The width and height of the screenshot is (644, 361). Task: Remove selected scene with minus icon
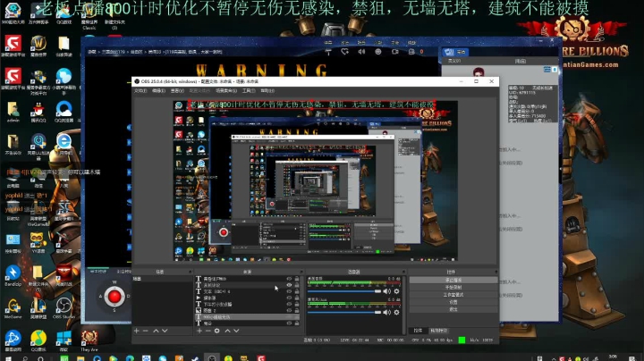(x=146, y=331)
